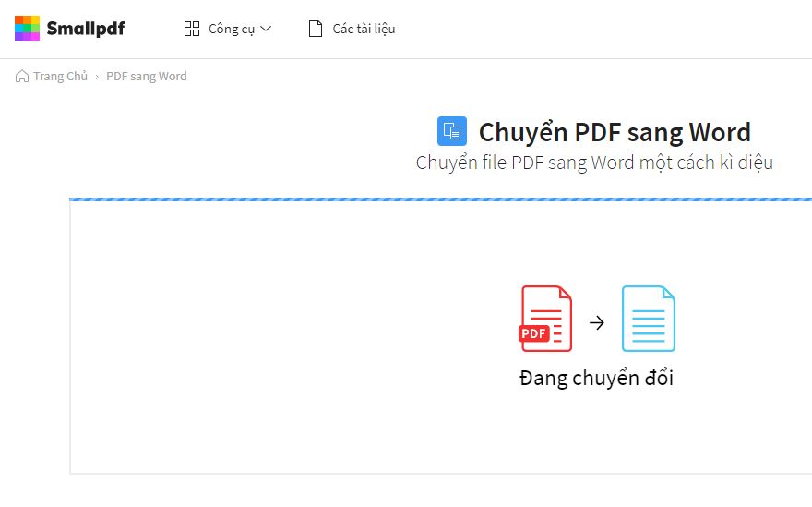Click the blue PDF to Word tool icon
The image size is (812, 507).
[452, 131]
